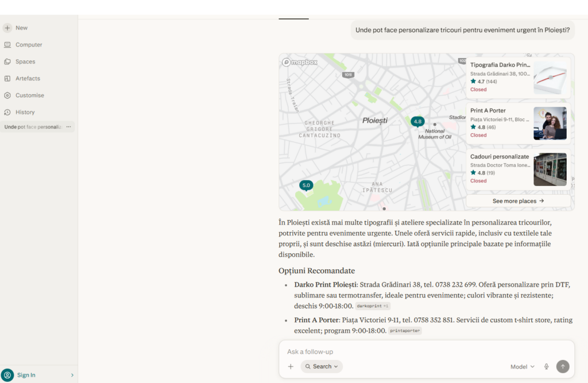Click the 'Opțiuni Recomandate' heading

(316, 270)
